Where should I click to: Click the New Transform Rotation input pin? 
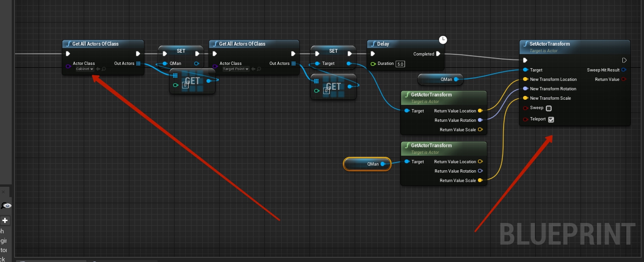525,89
